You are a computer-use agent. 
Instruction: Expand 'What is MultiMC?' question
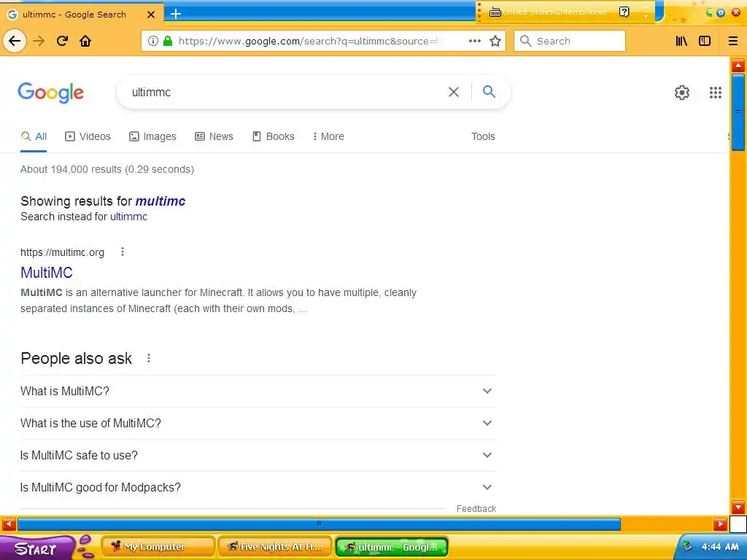tap(258, 391)
